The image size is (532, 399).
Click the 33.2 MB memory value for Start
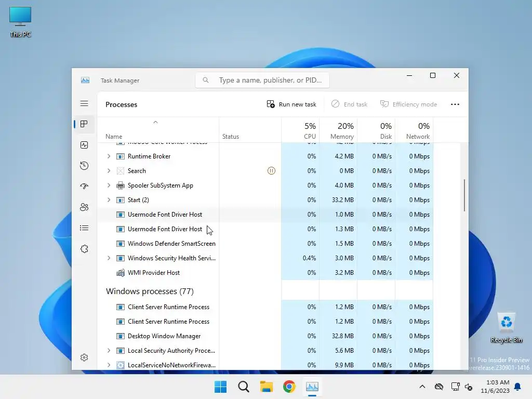tap(343, 200)
